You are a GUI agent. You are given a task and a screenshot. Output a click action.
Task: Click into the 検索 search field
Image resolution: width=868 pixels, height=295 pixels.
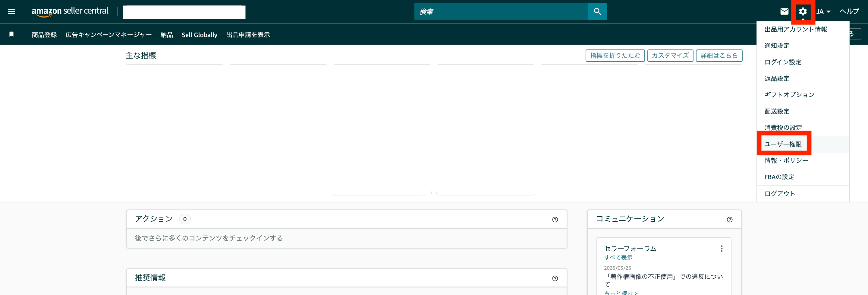click(501, 11)
